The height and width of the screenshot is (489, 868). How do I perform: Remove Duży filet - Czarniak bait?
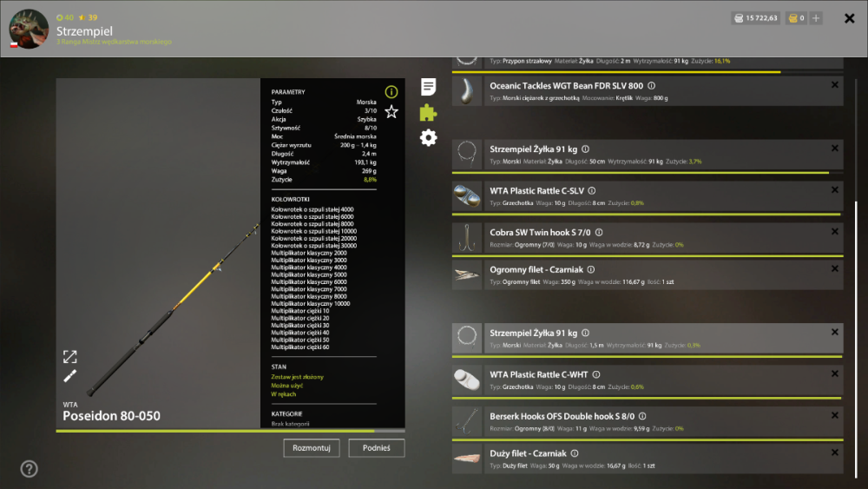coord(835,453)
